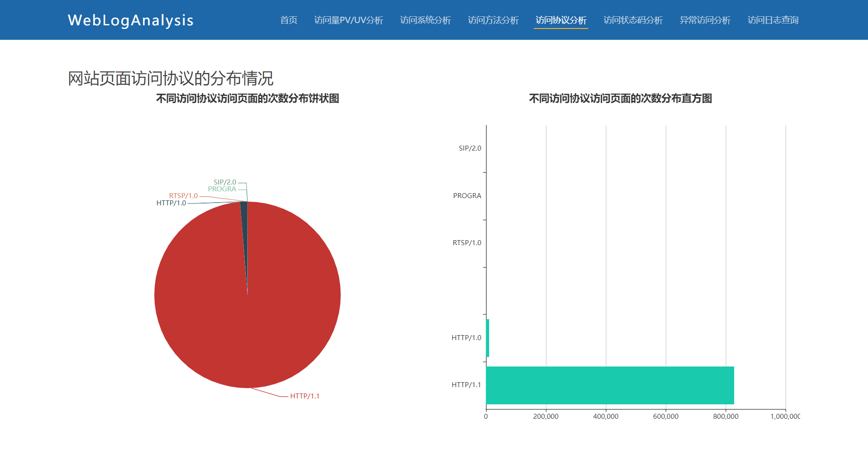
Task: Click the 800,000 x-axis tick label
Action: (x=726, y=417)
